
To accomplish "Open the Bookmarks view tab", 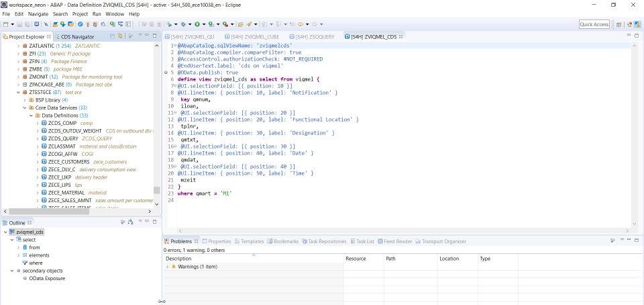I will [x=283, y=241].
